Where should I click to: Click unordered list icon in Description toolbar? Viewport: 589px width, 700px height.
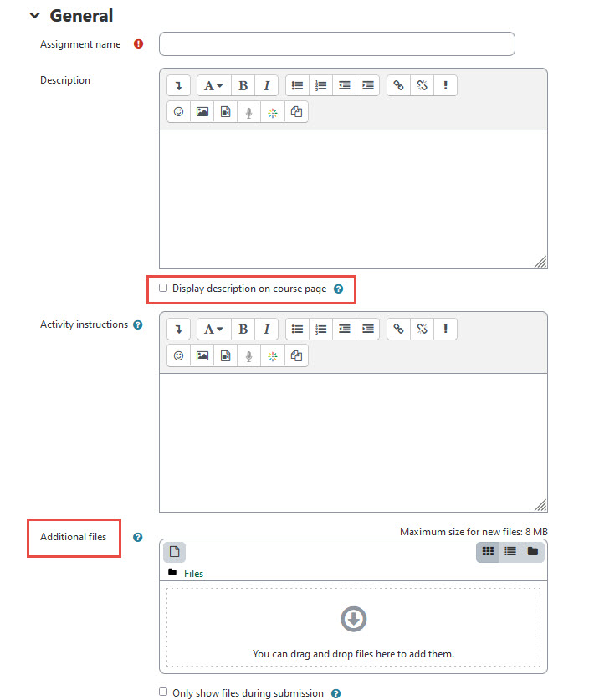(x=297, y=85)
